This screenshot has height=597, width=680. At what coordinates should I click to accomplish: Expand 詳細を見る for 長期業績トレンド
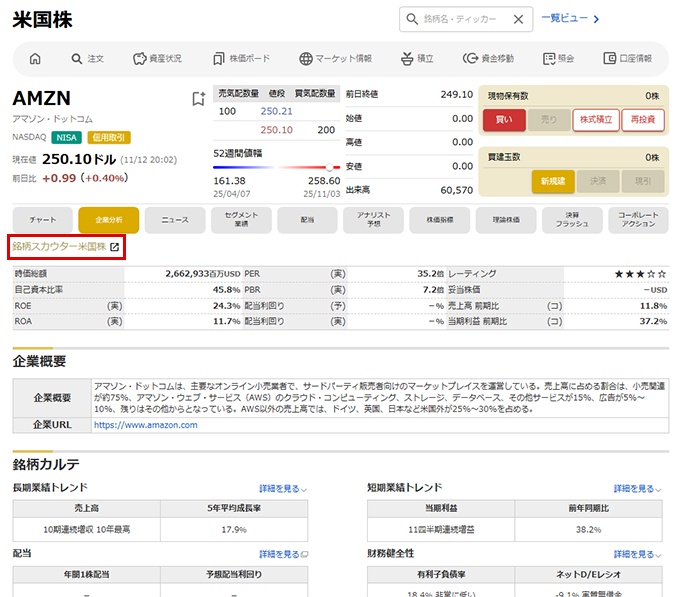283,489
